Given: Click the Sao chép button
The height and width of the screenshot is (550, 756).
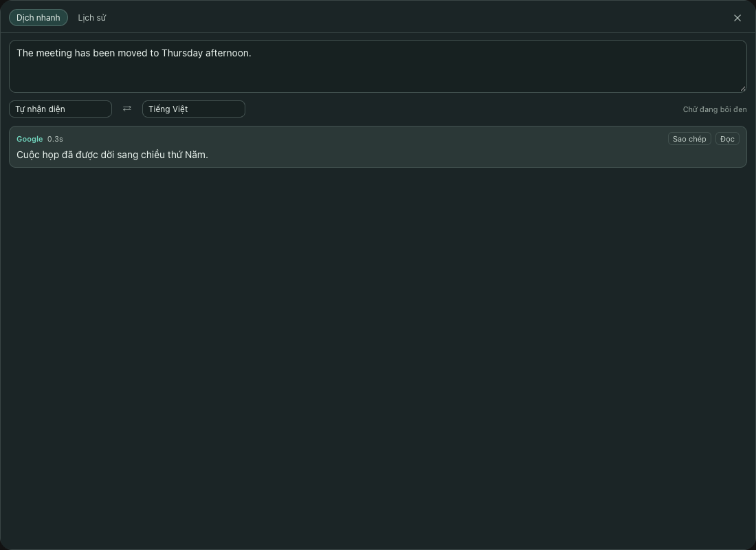Looking at the screenshot, I should click(x=689, y=139).
